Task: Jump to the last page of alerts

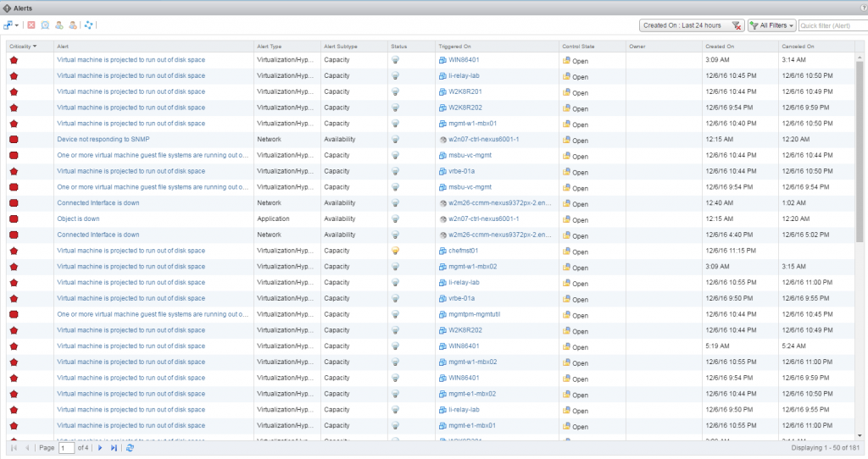Action: click(114, 448)
